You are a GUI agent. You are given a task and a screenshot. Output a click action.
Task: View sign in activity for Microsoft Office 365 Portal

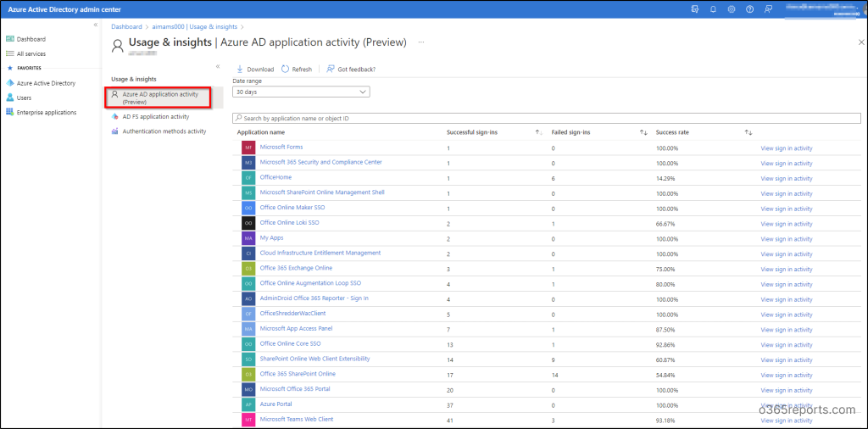[x=787, y=390]
